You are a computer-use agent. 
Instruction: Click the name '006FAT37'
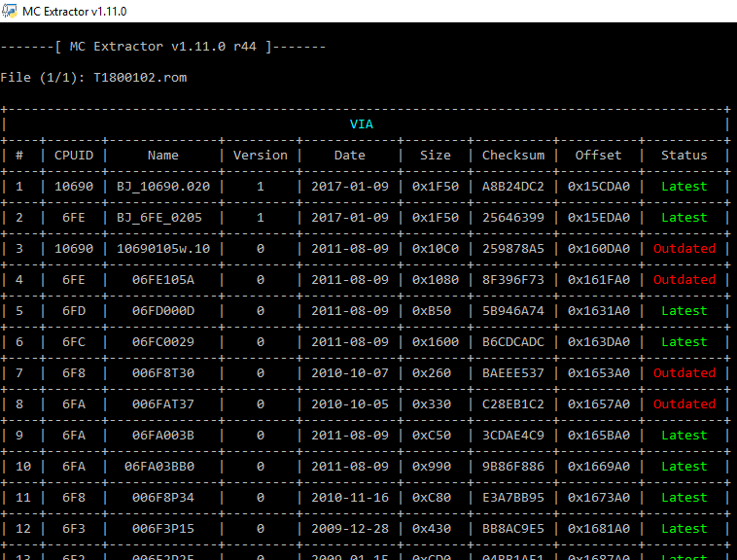pos(163,404)
